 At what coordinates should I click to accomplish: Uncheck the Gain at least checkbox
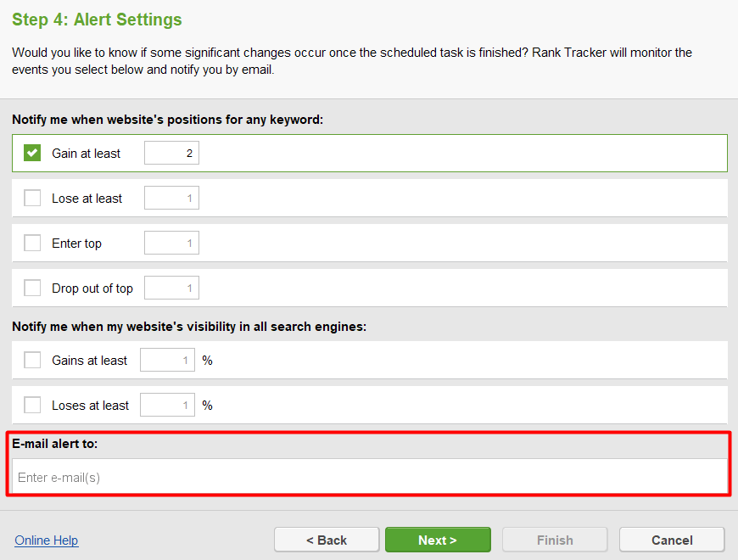32,153
